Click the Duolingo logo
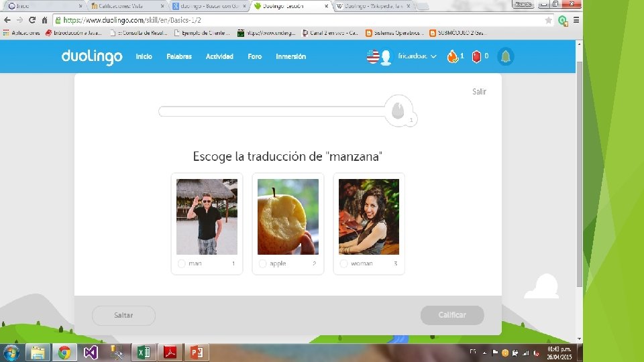Screen dimensions: 644x362 (92, 56)
